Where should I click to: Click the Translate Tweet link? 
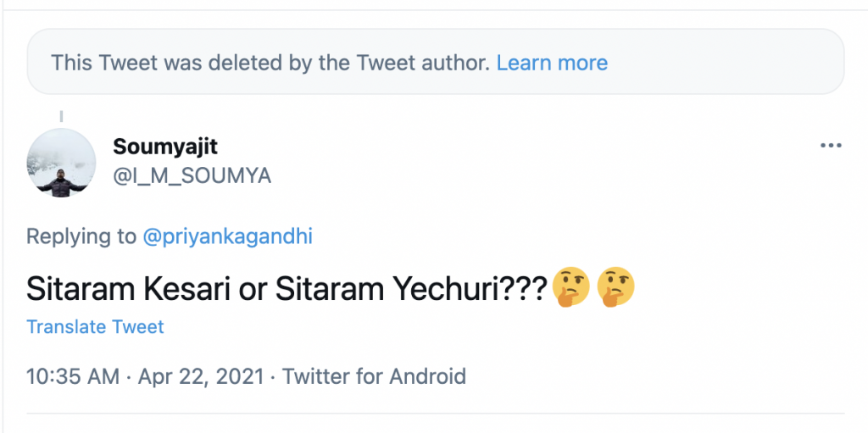pos(95,327)
